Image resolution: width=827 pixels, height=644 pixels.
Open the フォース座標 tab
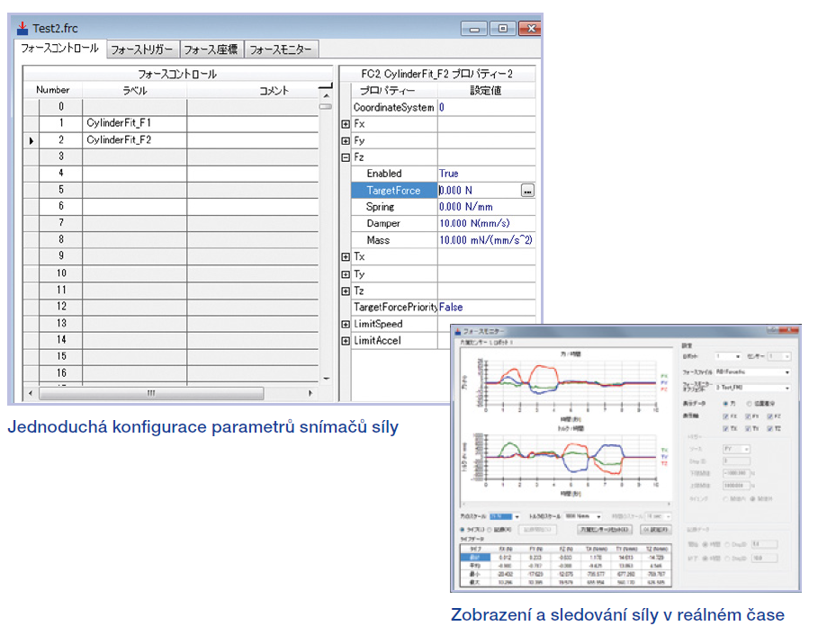pyautogui.click(x=211, y=49)
